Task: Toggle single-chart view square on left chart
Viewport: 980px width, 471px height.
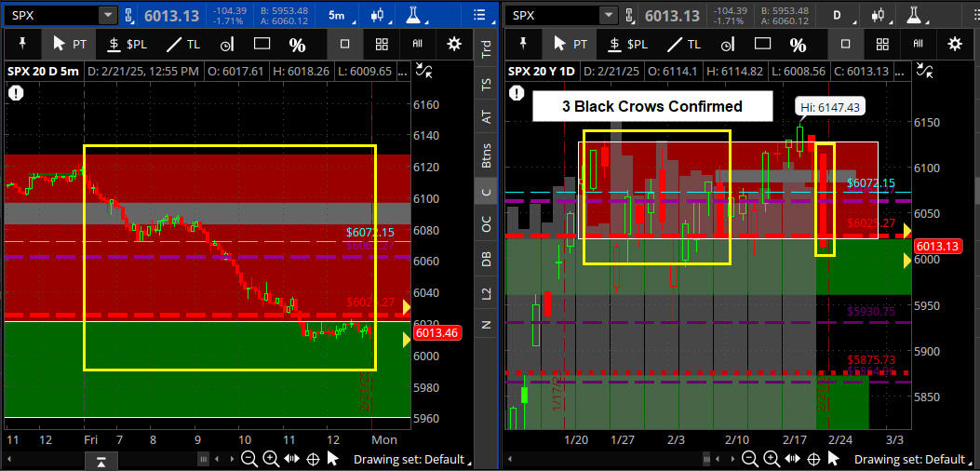Action: pos(344,44)
